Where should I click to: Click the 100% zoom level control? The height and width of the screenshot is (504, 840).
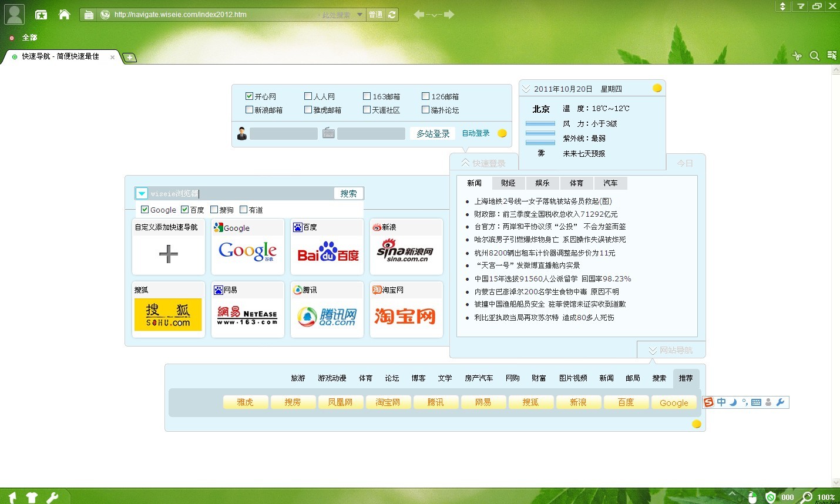pyautogui.click(x=825, y=497)
